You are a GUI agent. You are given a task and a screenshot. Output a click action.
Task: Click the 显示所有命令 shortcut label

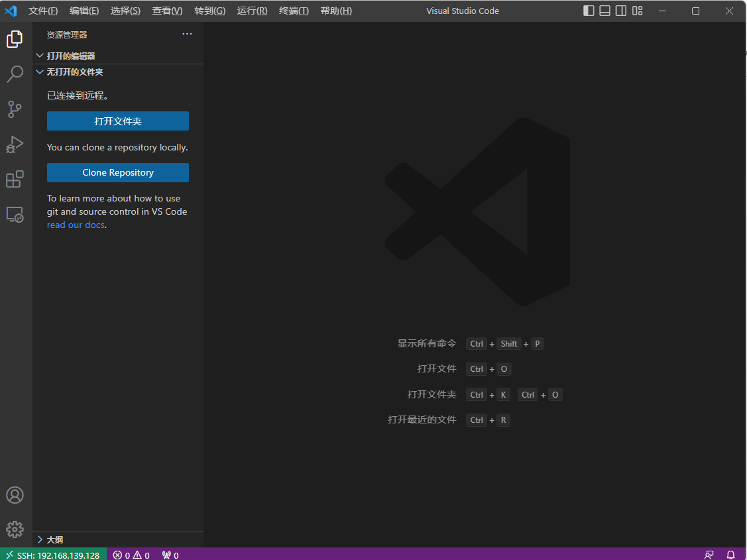[x=427, y=343]
